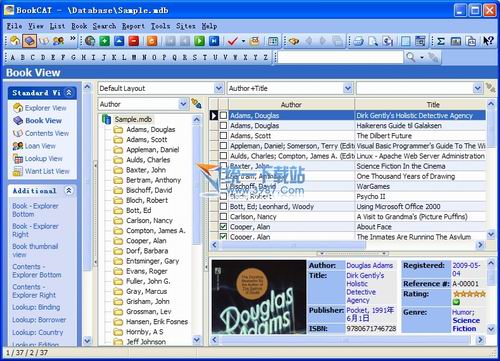Click the red checkmark toolbar icon

click(x=233, y=41)
